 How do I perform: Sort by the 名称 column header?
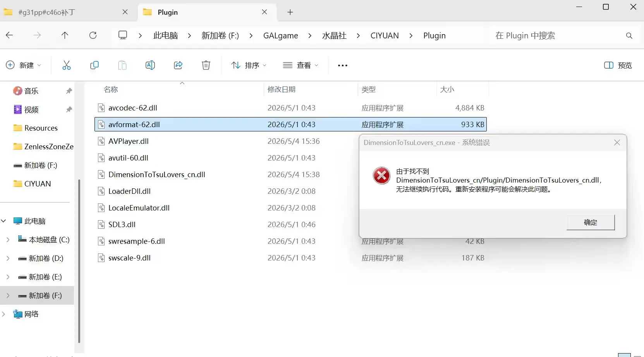click(x=111, y=90)
